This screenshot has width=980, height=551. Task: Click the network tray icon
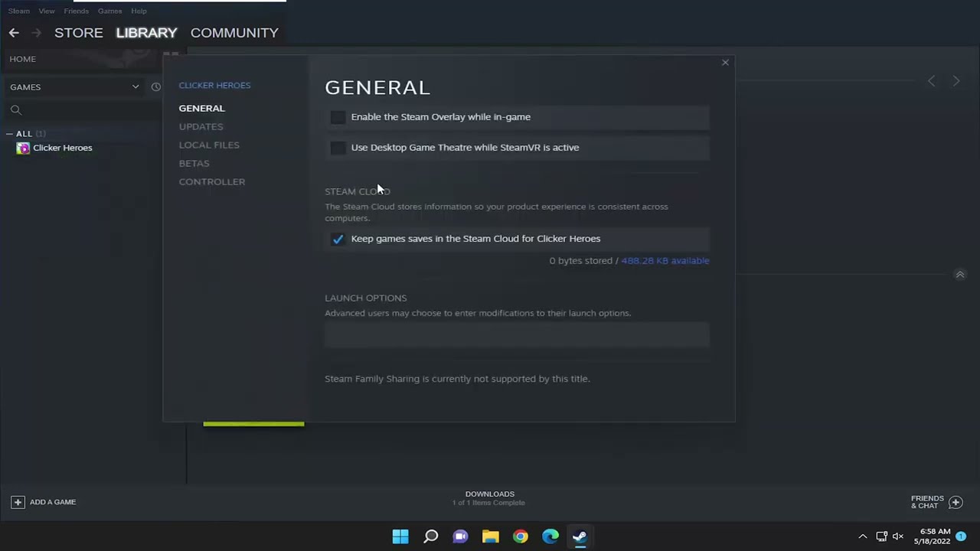pos(881,536)
